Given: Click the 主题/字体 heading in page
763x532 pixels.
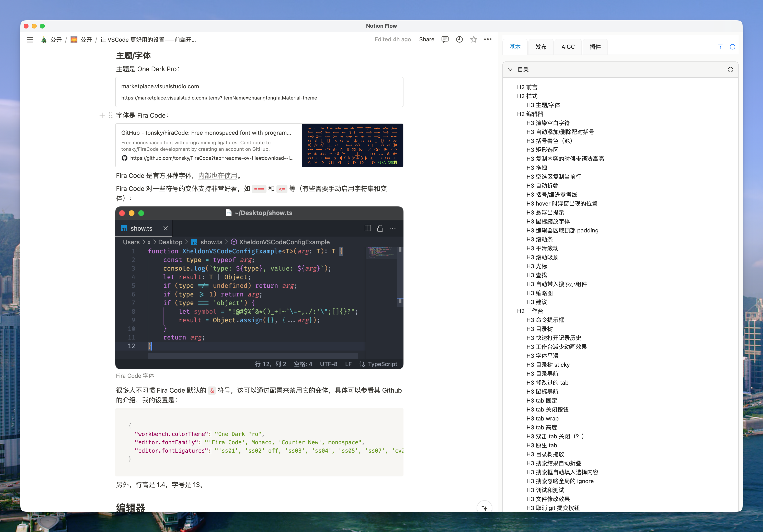Looking at the screenshot, I should (x=133, y=56).
